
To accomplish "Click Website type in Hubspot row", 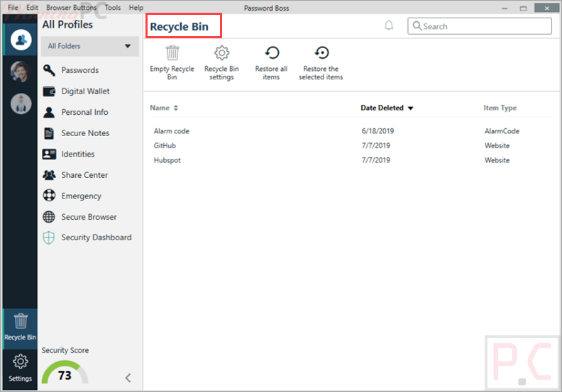I will pos(497,160).
